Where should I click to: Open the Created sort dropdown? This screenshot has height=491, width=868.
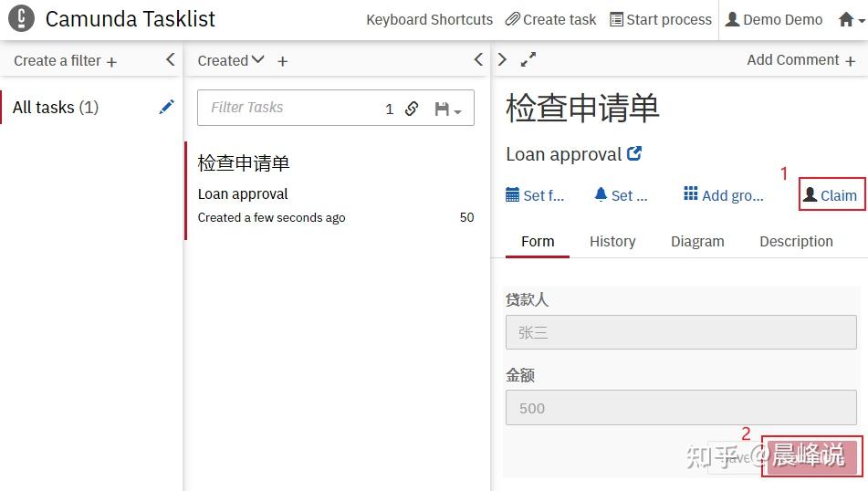tap(231, 60)
